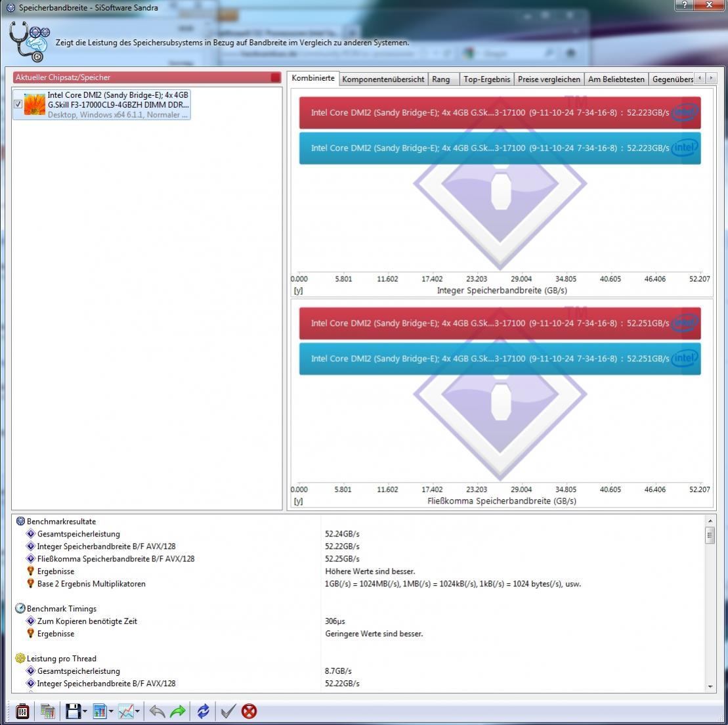Click the copy results tables icon
728x725 pixels.
click(47, 711)
